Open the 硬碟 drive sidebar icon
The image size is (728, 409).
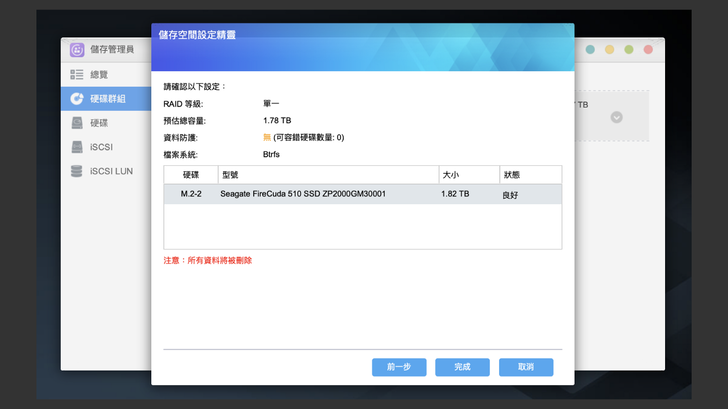point(77,122)
